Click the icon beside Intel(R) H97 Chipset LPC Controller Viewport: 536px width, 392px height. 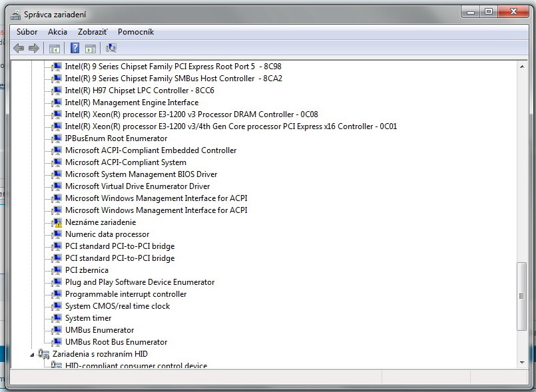tap(57, 91)
